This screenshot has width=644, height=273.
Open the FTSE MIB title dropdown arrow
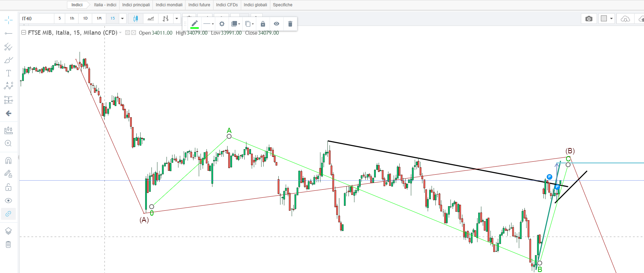(x=121, y=33)
